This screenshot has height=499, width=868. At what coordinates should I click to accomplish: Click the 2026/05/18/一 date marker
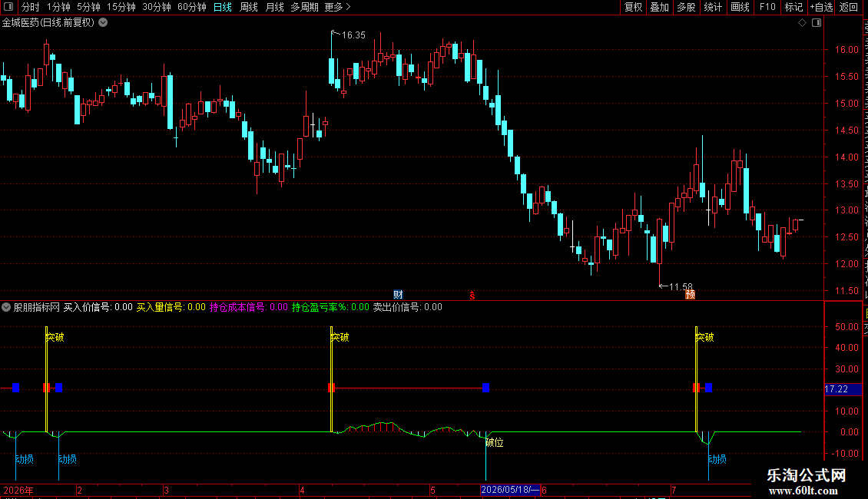tap(510, 490)
